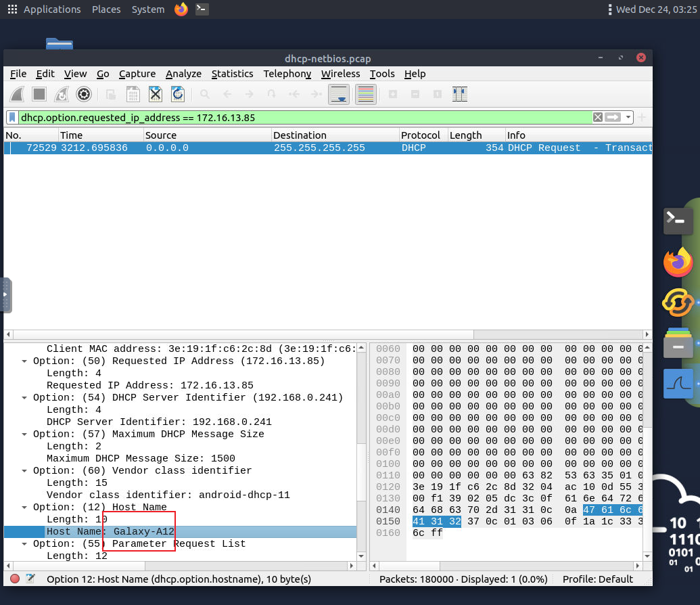Restart the current capture
This screenshot has height=605, width=700.
[62, 94]
